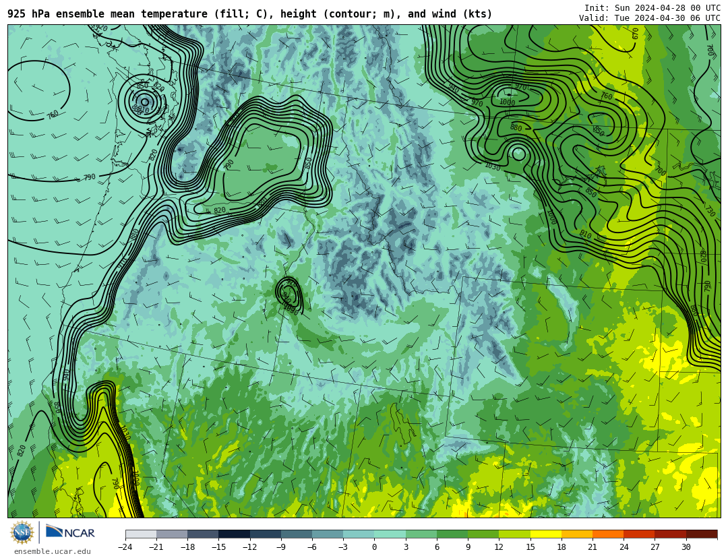Pick the colorbar segment between 3 and 6
This screenshot has height=560, width=728.
tap(421, 534)
